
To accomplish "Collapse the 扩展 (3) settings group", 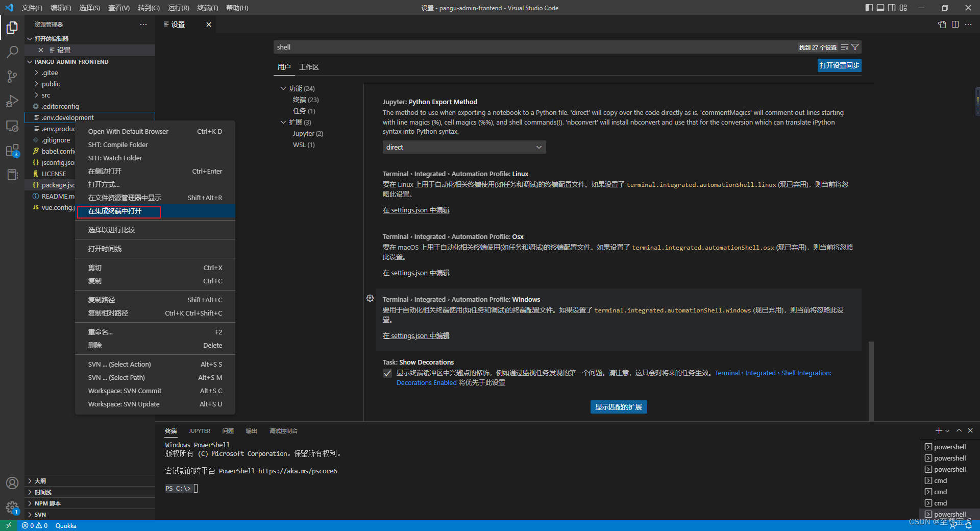I will click(x=283, y=122).
